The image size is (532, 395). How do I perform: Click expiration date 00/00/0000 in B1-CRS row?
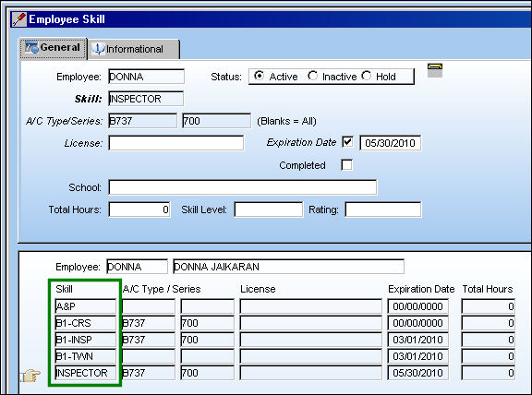pos(418,323)
